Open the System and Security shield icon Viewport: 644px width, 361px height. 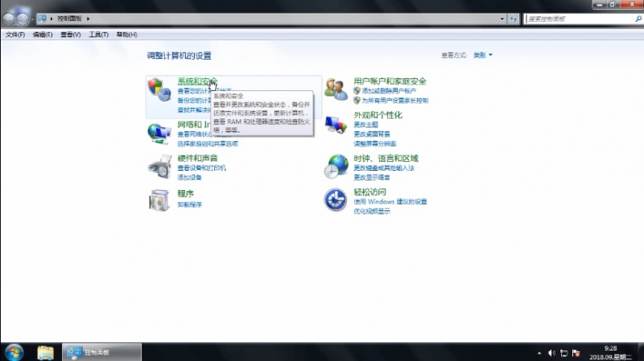click(159, 89)
